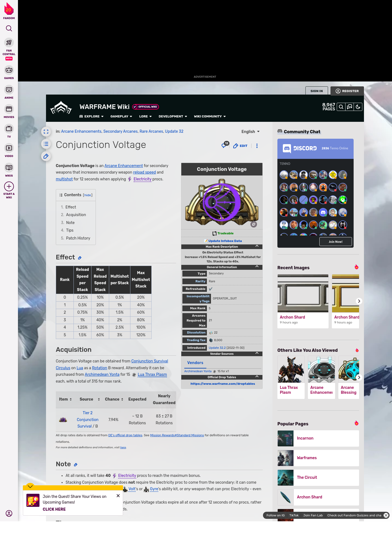The height and width of the screenshot is (545, 392).
Task: Edit the Note section pencil icon
Action: pyautogui.click(x=76, y=465)
